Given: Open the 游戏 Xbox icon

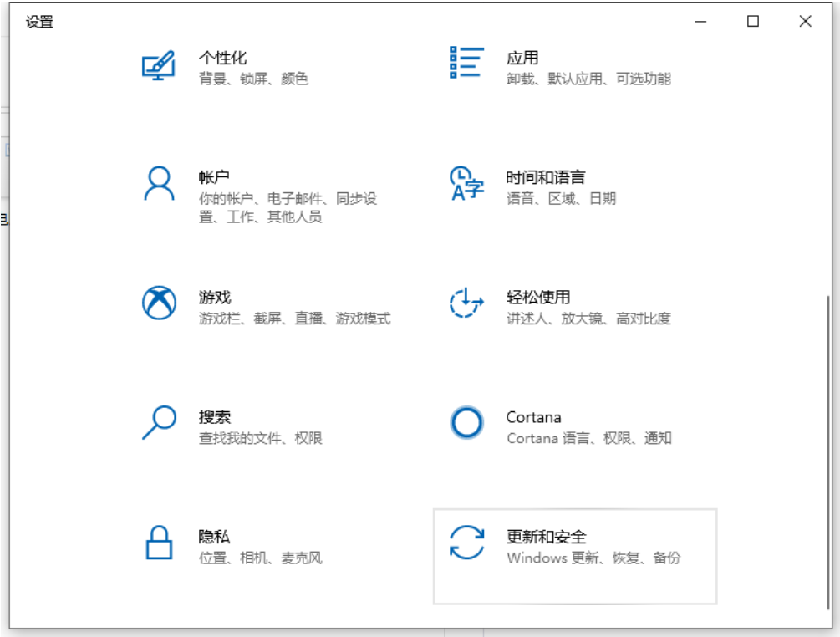Looking at the screenshot, I should click(x=159, y=303).
